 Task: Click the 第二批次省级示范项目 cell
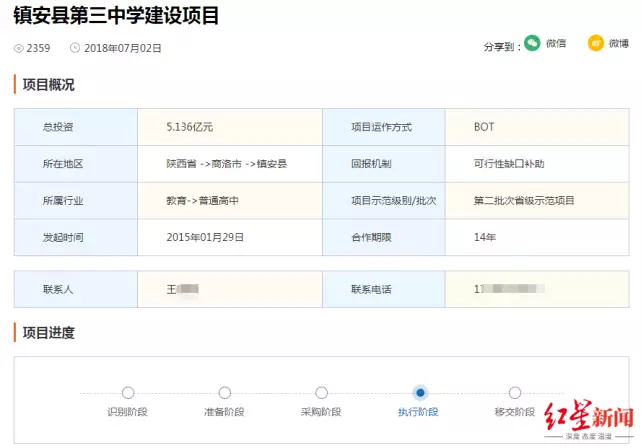pyautogui.click(x=524, y=200)
